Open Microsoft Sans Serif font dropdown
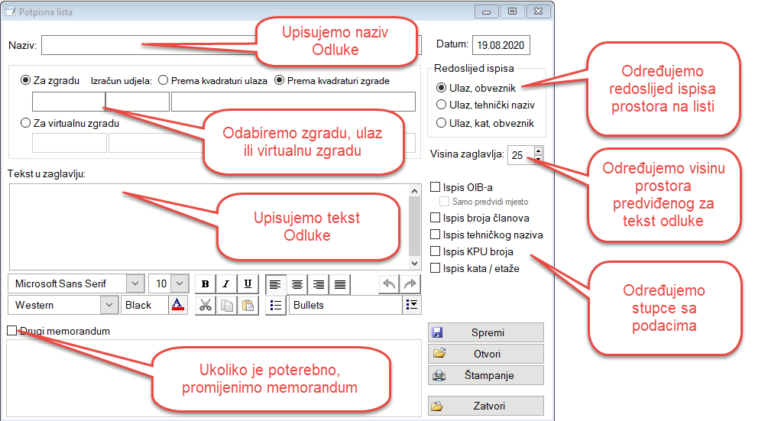Viewport: 768px width, 421px height. [135, 283]
